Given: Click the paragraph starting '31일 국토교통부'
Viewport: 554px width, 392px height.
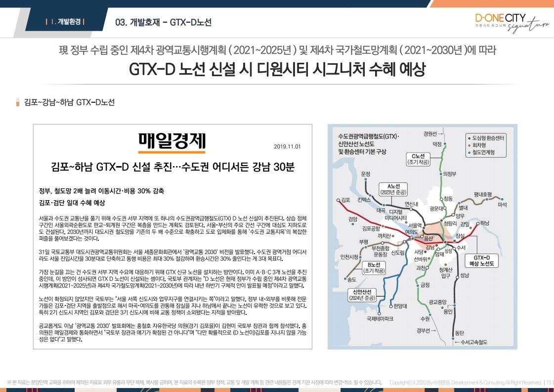Looking at the screenshot, I should click(x=173, y=255).
